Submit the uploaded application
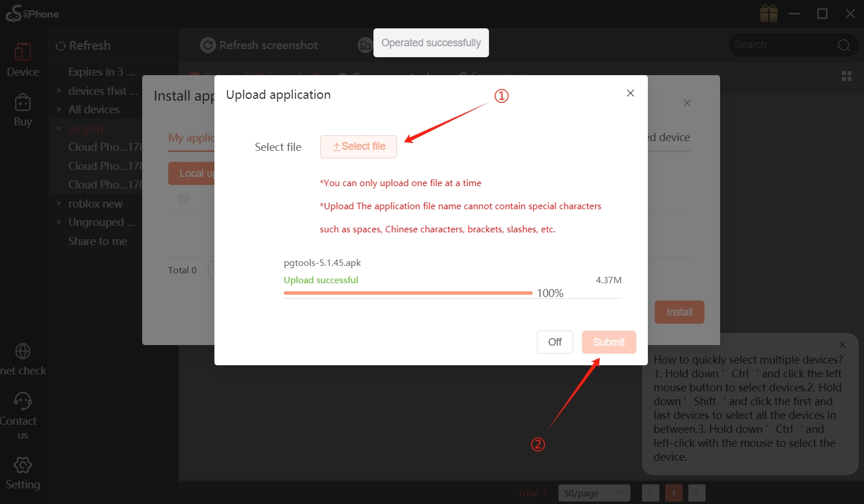Viewport: 864px width, 504px height. [x=609, y=342]
